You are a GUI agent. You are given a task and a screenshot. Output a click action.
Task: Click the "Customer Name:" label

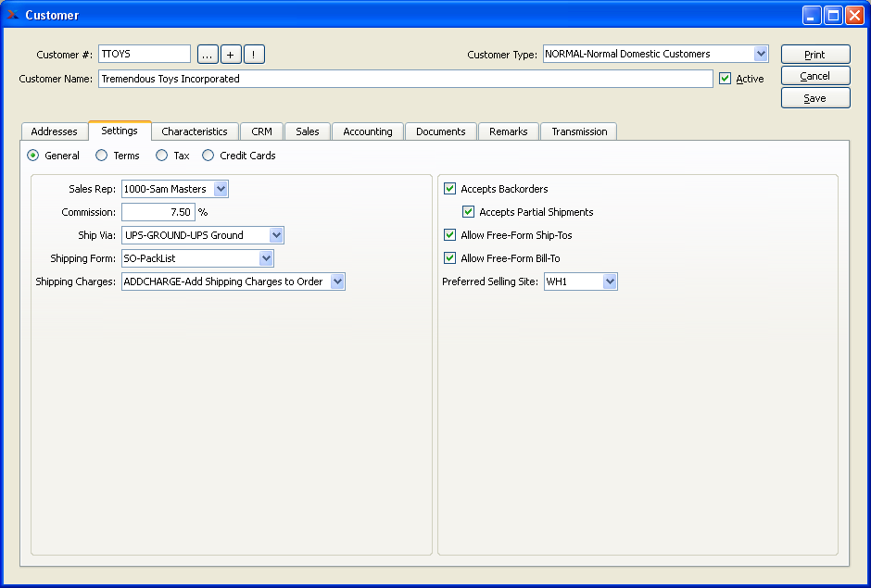(x=56, y=79)
